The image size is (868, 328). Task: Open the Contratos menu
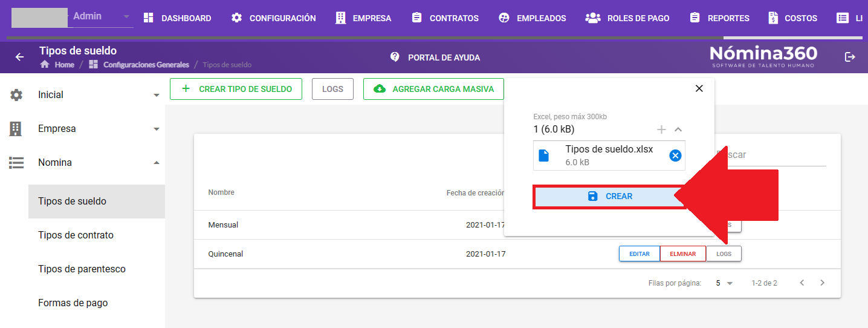[444, 18]
